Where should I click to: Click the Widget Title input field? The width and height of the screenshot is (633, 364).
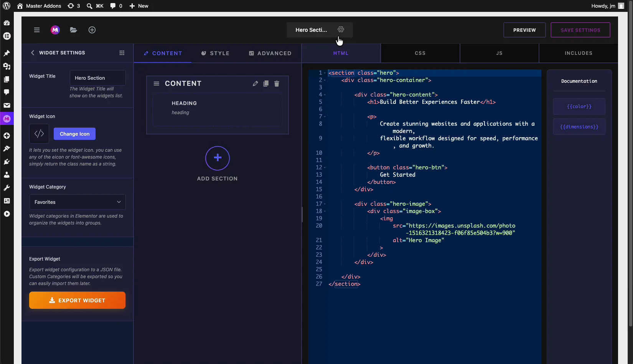[97, 78]
